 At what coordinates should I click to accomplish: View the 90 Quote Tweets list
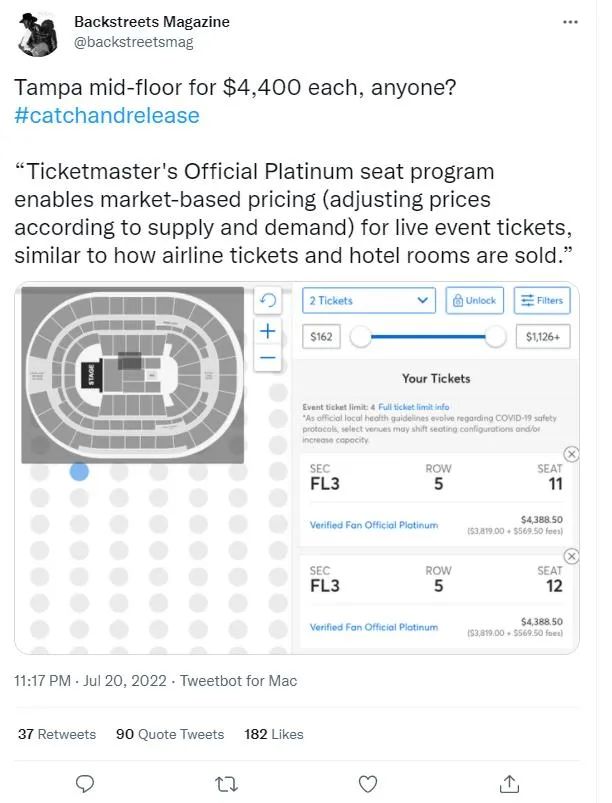(x=170, y=734)
